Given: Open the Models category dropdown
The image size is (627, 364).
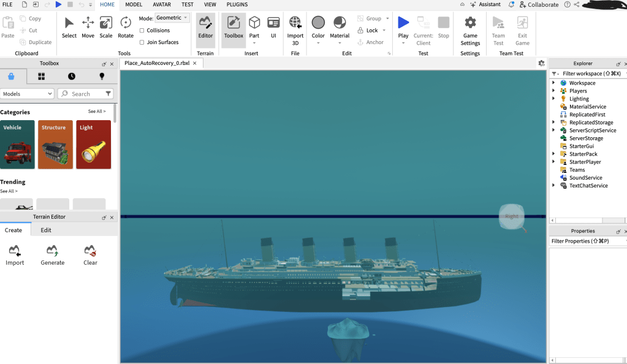Looking at the screenshot, I should pos(28,94).
